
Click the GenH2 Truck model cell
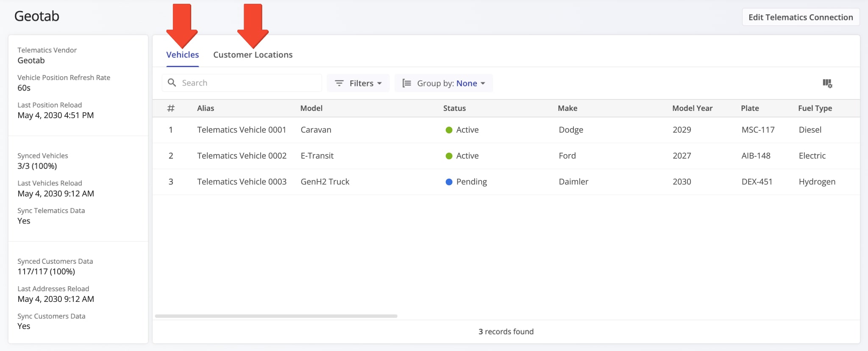click(x=325, y=182)
